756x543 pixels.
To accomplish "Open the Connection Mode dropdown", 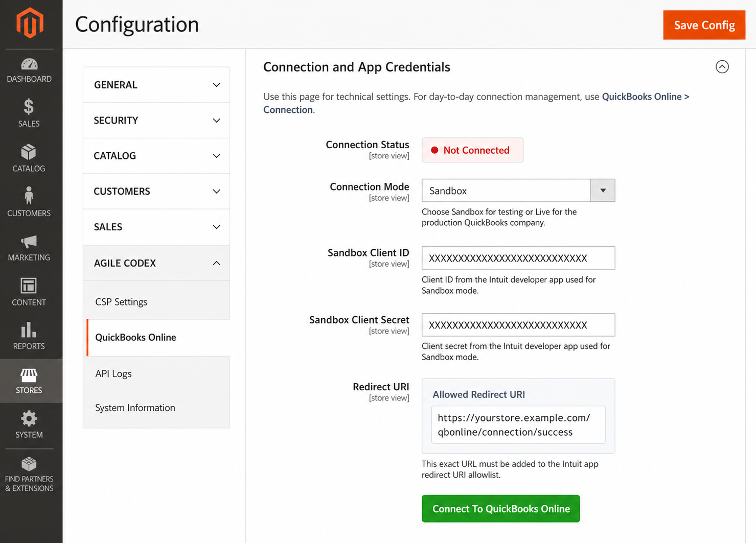I will click(x=518, y=191).
